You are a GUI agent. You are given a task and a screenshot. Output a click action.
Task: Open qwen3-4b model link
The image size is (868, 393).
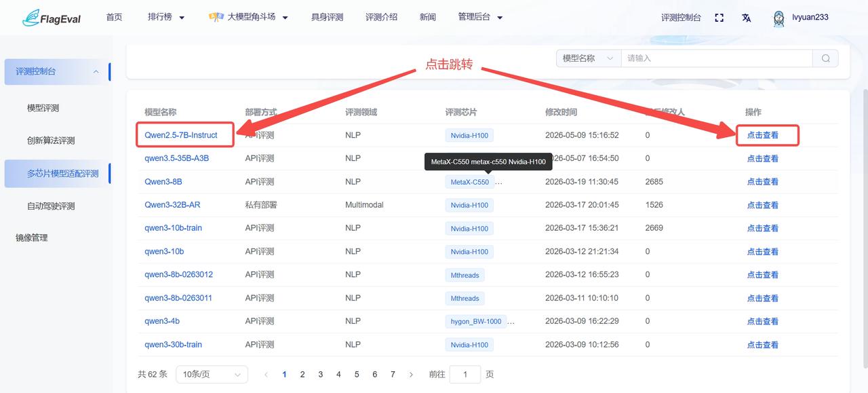tap(162, 321)
